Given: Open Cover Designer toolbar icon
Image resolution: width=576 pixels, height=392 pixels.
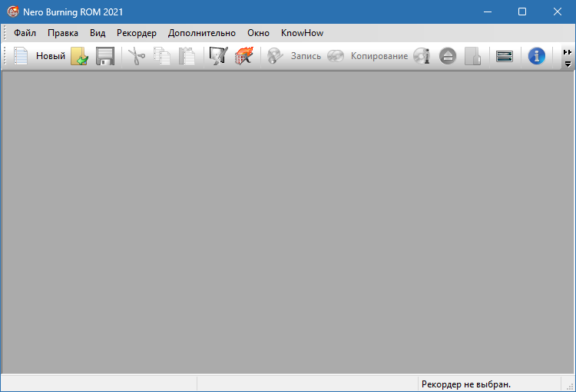Looking at the screenshot, I should coord(219,56).
